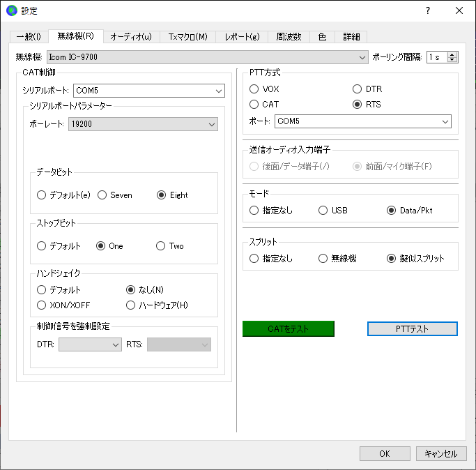Select スプリット 指定なし radio
Image resolution: width=476 pixels, height=470 pixels.
271,258
